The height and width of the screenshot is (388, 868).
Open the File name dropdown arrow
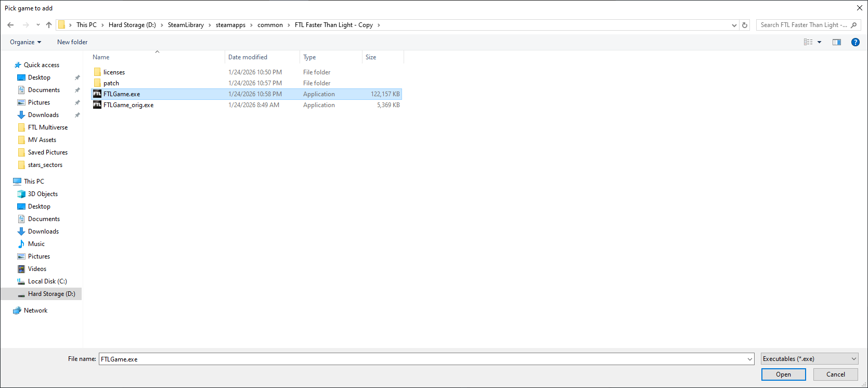pos(750,359)
